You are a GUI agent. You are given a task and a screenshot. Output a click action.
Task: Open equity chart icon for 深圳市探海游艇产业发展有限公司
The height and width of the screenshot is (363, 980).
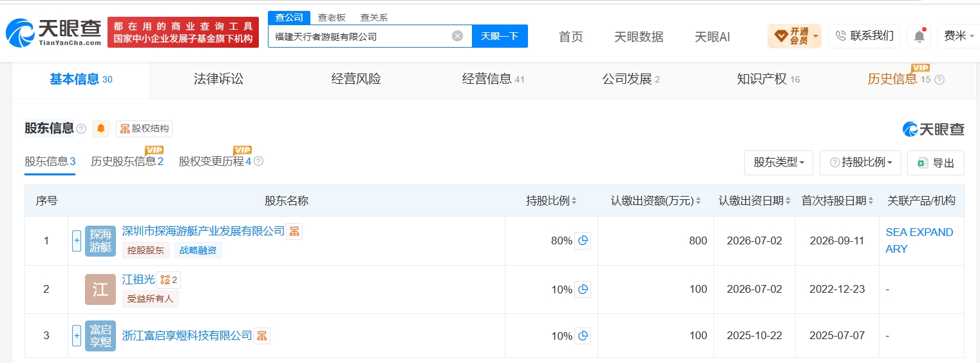pyautogui.click(x=294, y=231)
